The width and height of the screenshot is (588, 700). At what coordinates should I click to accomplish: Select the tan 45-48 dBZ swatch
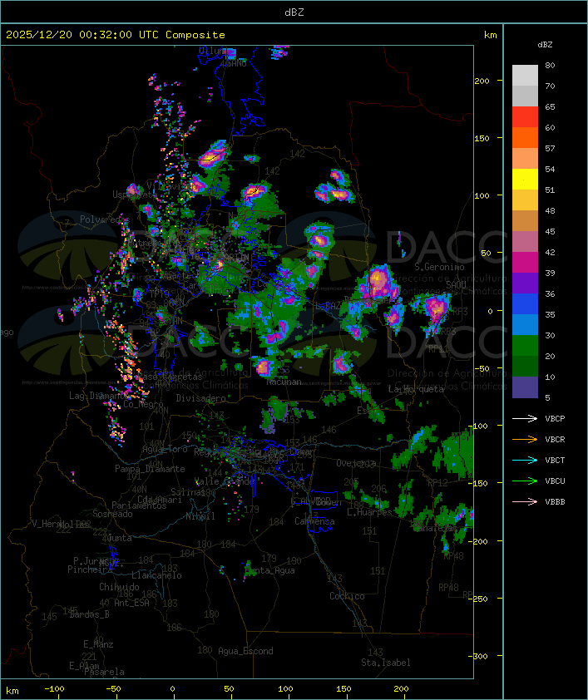point(525,220)
